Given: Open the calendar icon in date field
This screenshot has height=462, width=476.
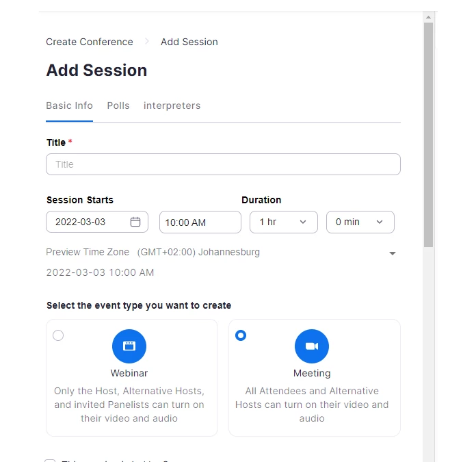Looking at the screenshot, I should click(135, 222).
